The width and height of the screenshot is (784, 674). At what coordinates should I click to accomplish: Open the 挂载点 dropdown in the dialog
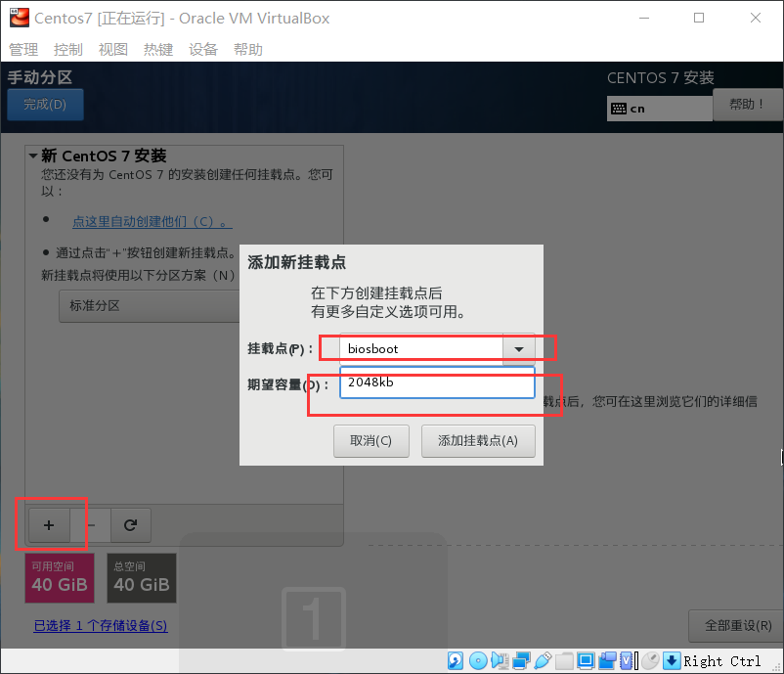518,347
